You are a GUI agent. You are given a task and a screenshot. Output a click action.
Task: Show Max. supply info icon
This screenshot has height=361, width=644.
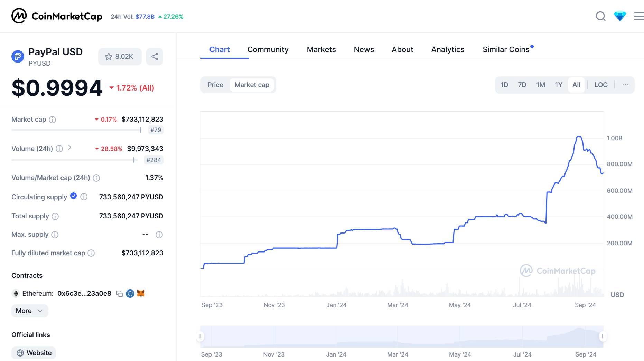pos(55,235)
